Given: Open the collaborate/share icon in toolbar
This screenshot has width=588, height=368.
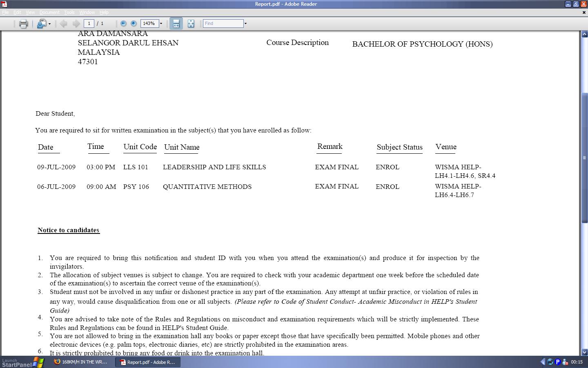Looking at the screenshot, I should pos(41,24).
